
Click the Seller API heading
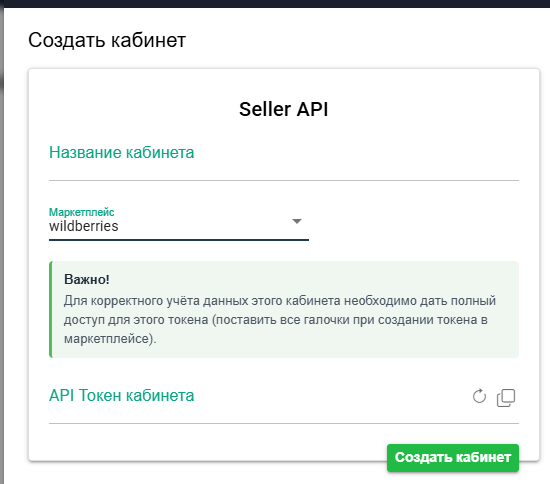tap(284, 109)
